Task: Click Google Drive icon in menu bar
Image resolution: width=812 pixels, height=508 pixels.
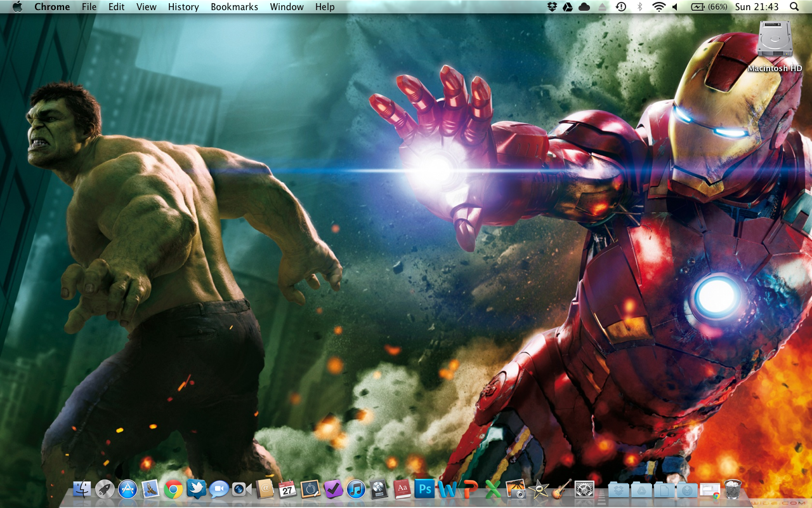Action: (x=568, y=7)
